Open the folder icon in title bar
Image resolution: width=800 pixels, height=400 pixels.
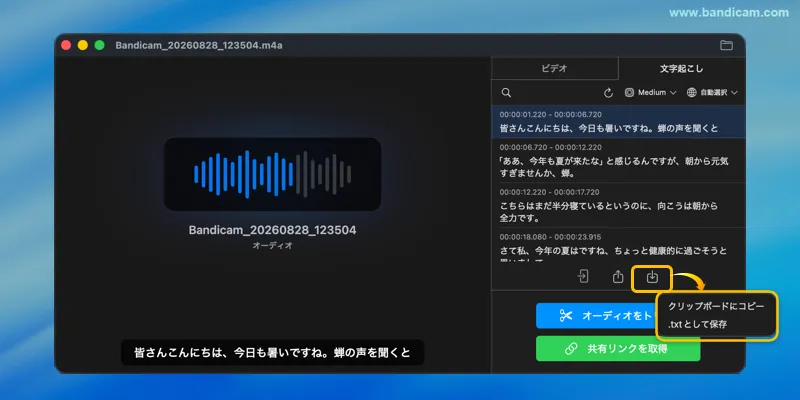coord(726,45)
